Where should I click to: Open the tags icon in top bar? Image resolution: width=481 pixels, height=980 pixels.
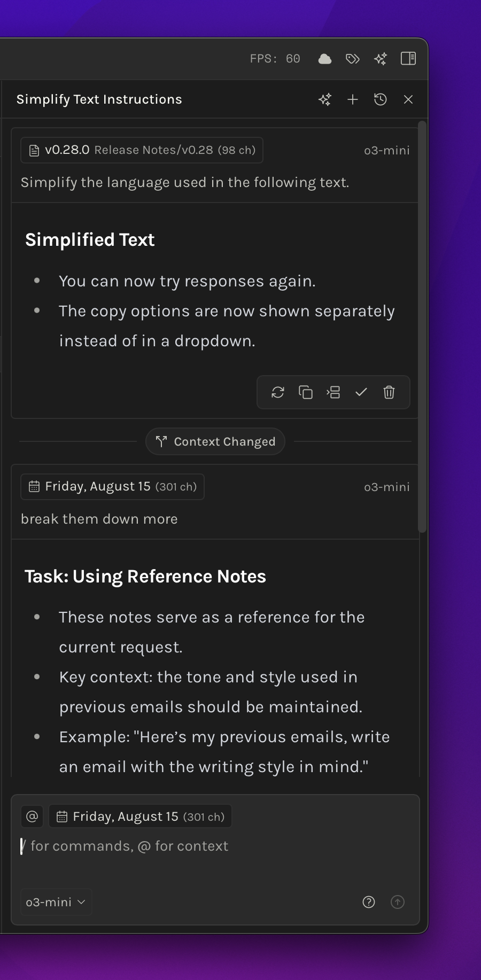click(x=353, y=59)
